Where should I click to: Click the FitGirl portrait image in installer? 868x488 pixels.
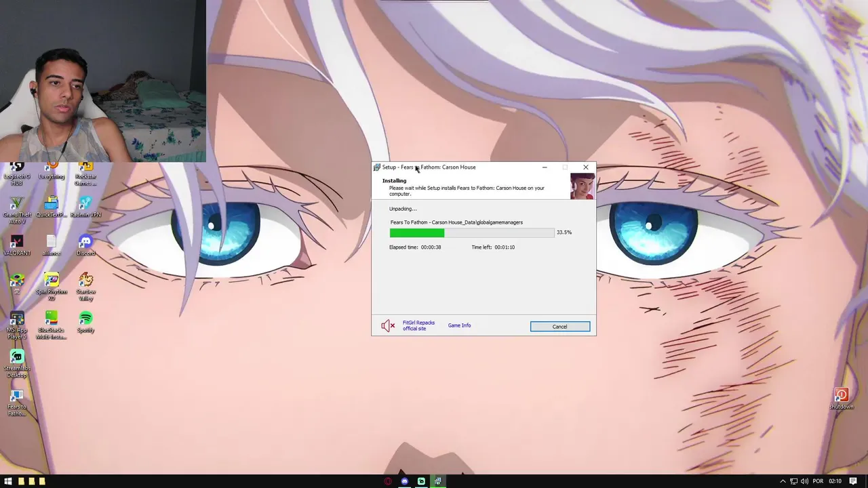[582, 186]
